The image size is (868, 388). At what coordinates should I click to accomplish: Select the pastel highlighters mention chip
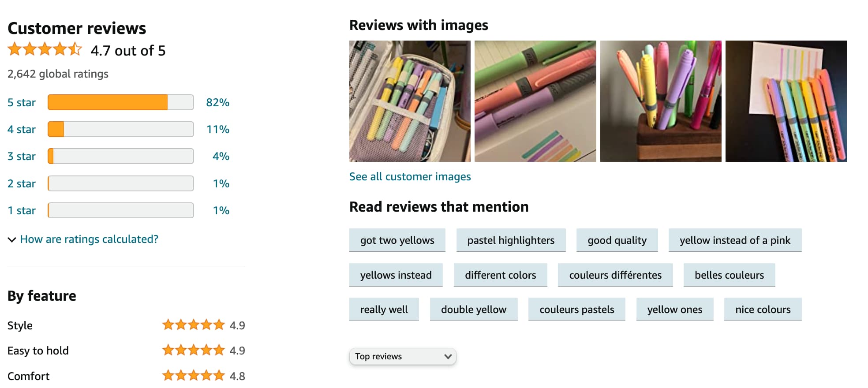[x=511, y=240]
